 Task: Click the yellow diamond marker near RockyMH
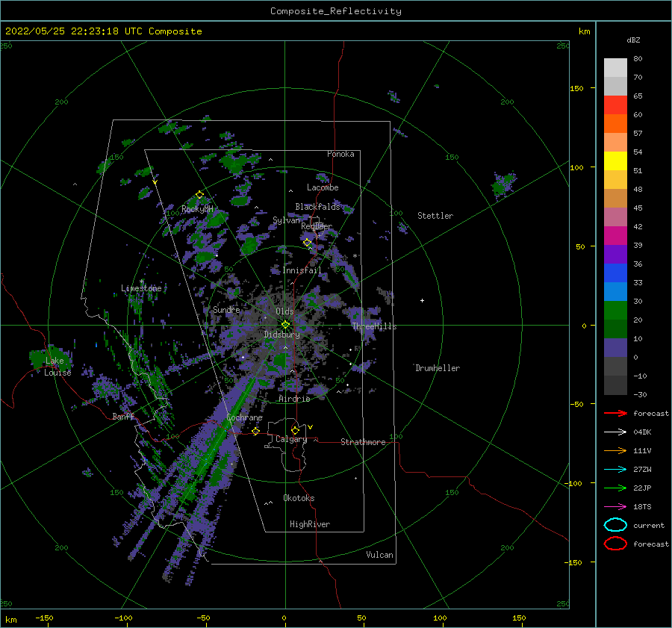[199, 195]
